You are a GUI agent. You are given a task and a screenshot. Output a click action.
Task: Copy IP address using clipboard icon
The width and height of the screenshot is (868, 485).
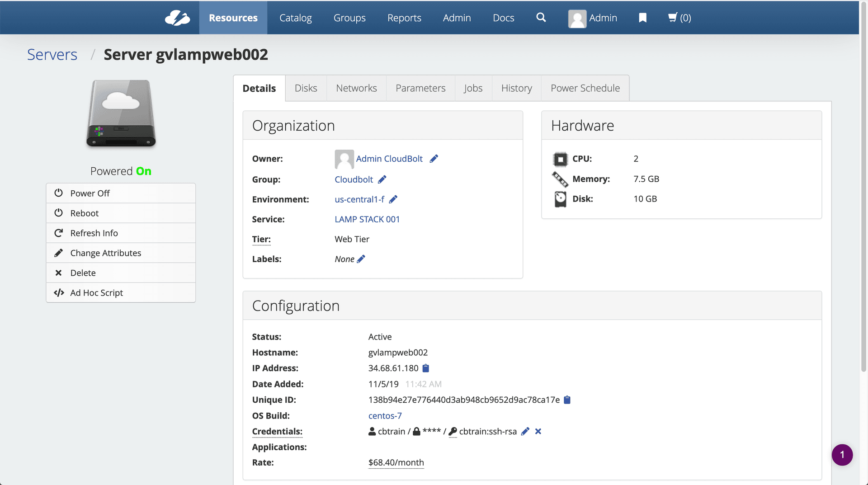[425, 368]
